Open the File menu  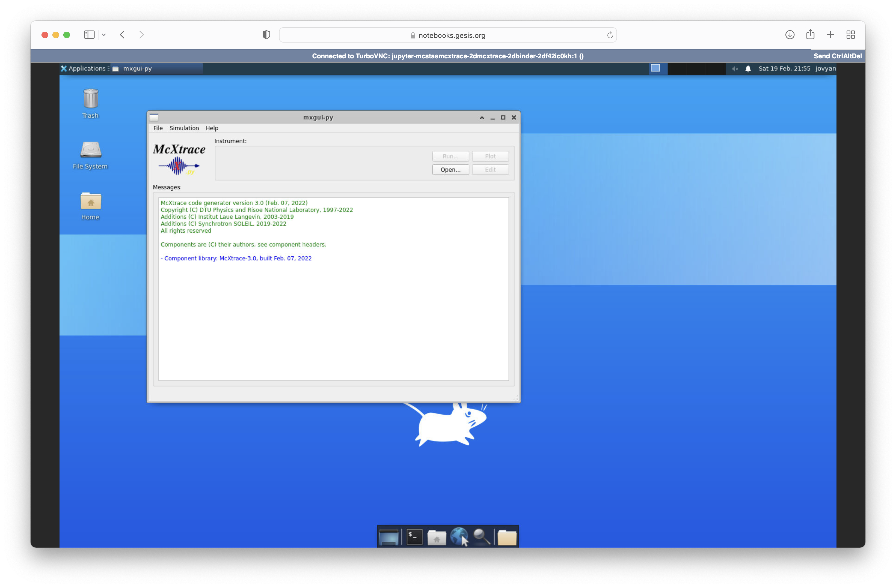pos(158,128)
